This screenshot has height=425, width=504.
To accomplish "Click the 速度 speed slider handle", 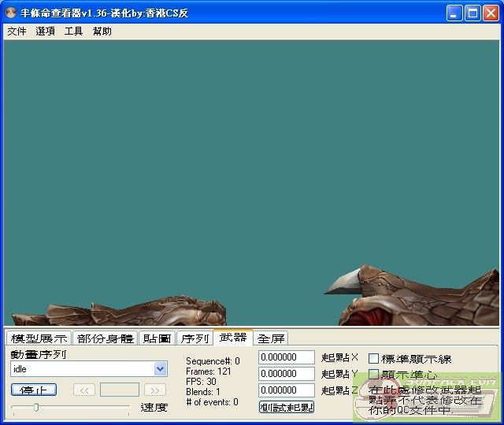I will [36, 408].
